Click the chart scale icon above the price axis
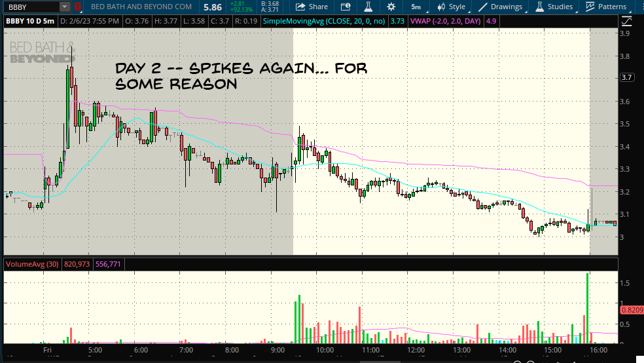 click(627, 21)
